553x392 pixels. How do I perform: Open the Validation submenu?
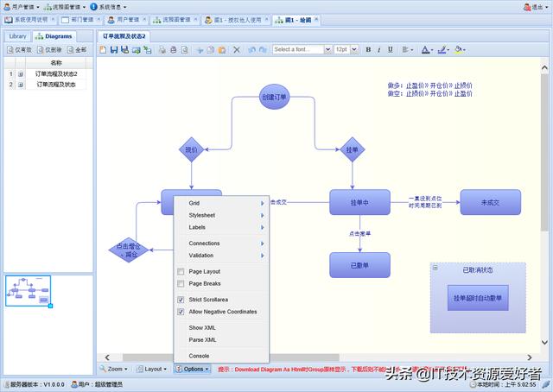point(221,256)
